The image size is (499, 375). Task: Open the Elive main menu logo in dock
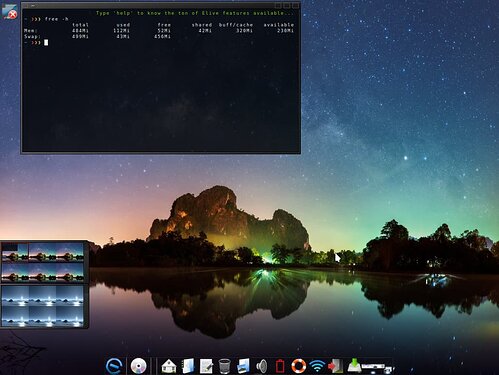click(114, 366)
